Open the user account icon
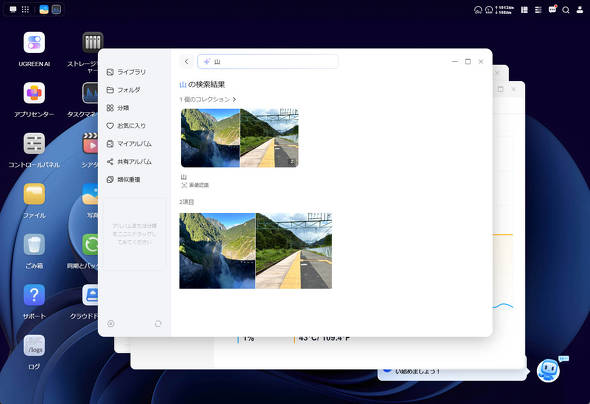The height and width of the screenshot is (404, 590). pyautogui.click(x=580, y=10)
